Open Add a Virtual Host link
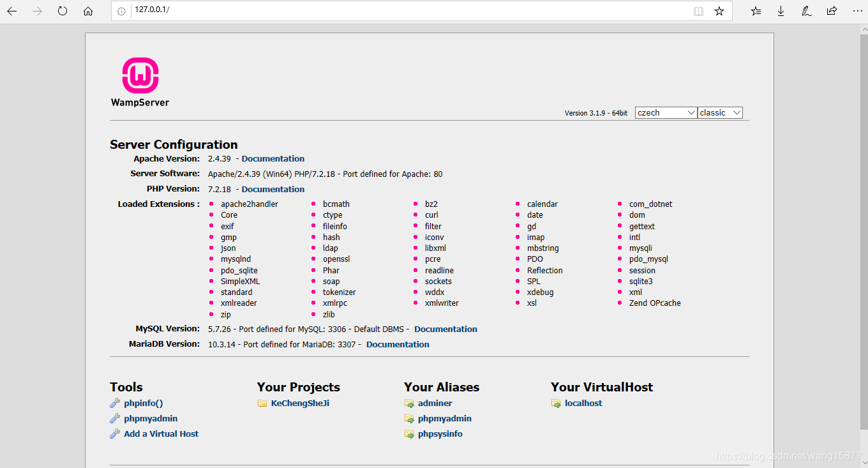The height and width of the screenshot is (468, 868). pyautogui.click(x=161, y=434)
